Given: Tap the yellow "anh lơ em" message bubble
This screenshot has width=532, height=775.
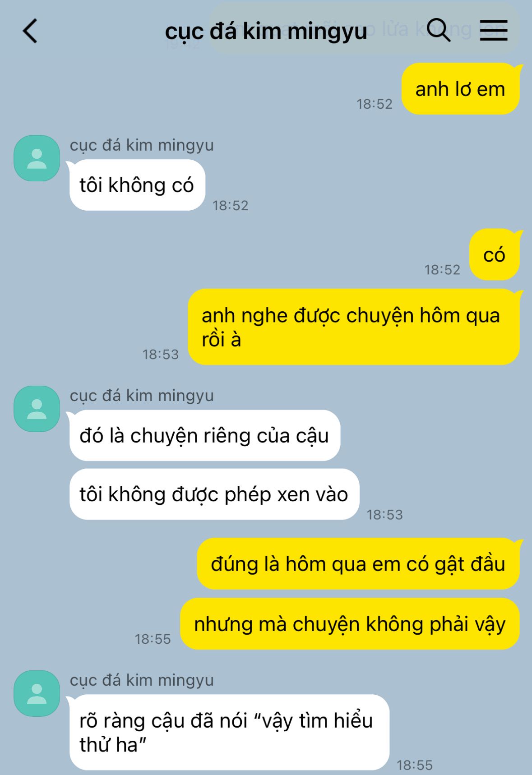Looking at the screenshot, I should (460, 89).
